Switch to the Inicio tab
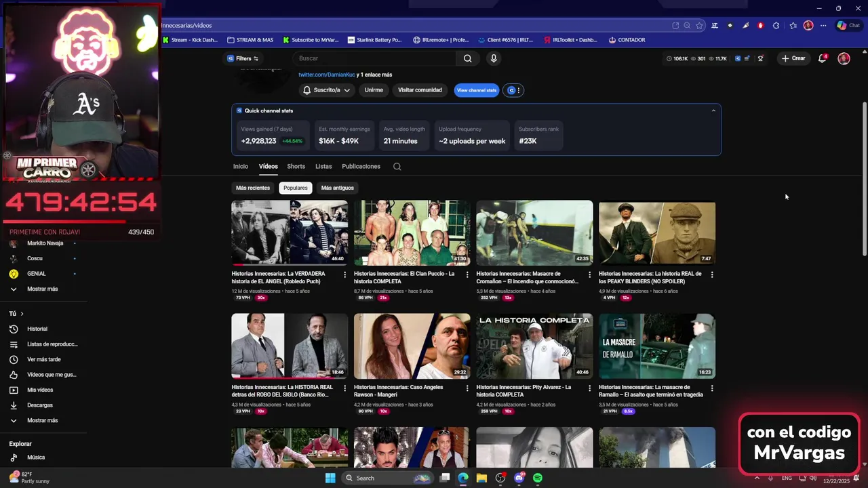 (241, 166)
